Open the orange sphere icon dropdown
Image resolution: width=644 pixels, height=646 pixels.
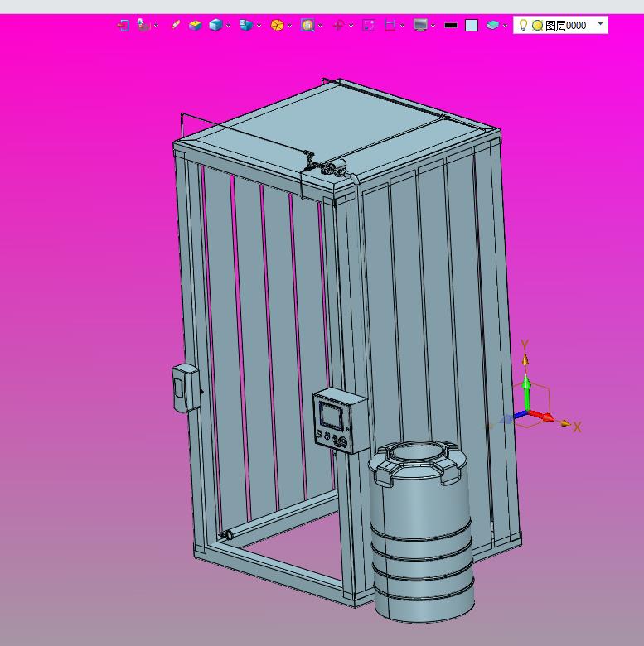click(289, 26)
